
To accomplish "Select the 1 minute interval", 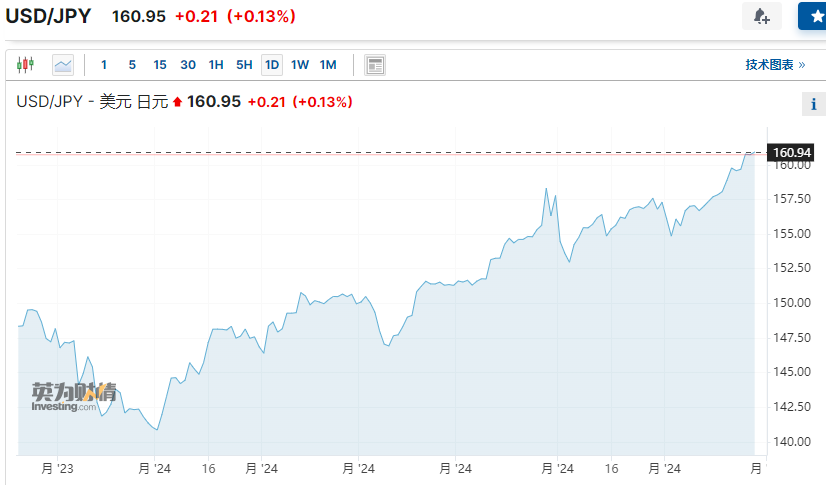I will coord(104,65).
